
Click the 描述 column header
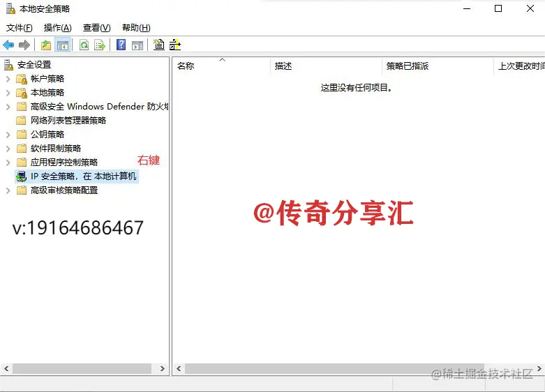pos(326,66)
